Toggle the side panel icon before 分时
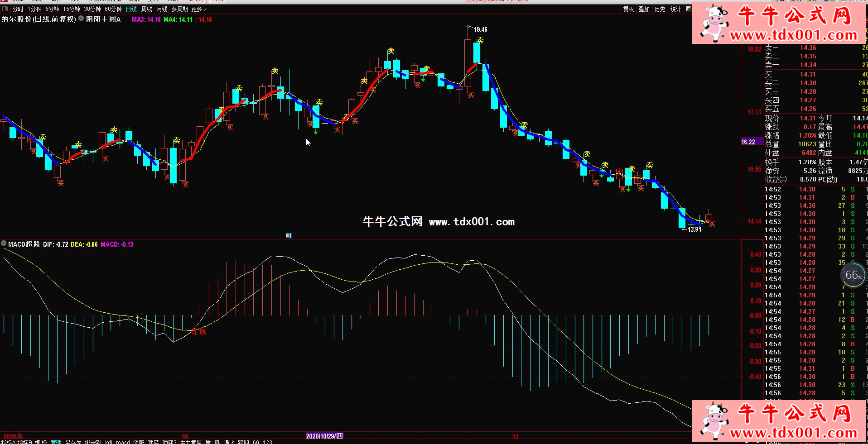Image resolution: width=868 pixels, height=444 pixels. 5,9
